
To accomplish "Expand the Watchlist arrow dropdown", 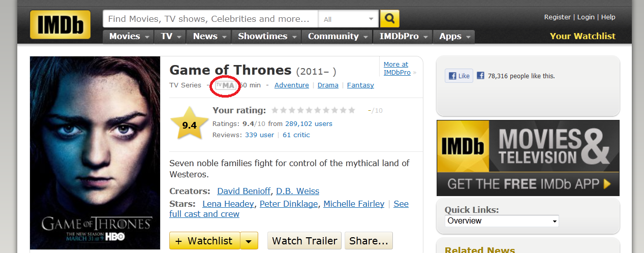I will pyautogui.click(x=249, y=241).
